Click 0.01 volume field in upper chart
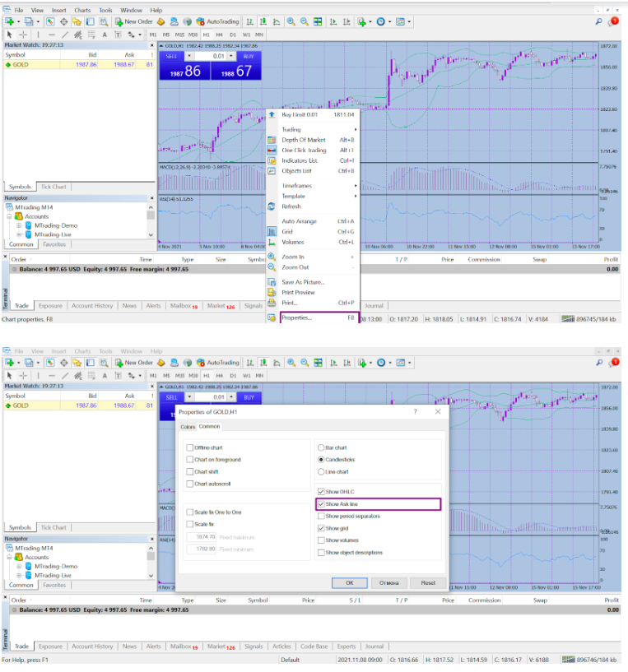Viewport: 628px width, 672px height. pos(210,56)
